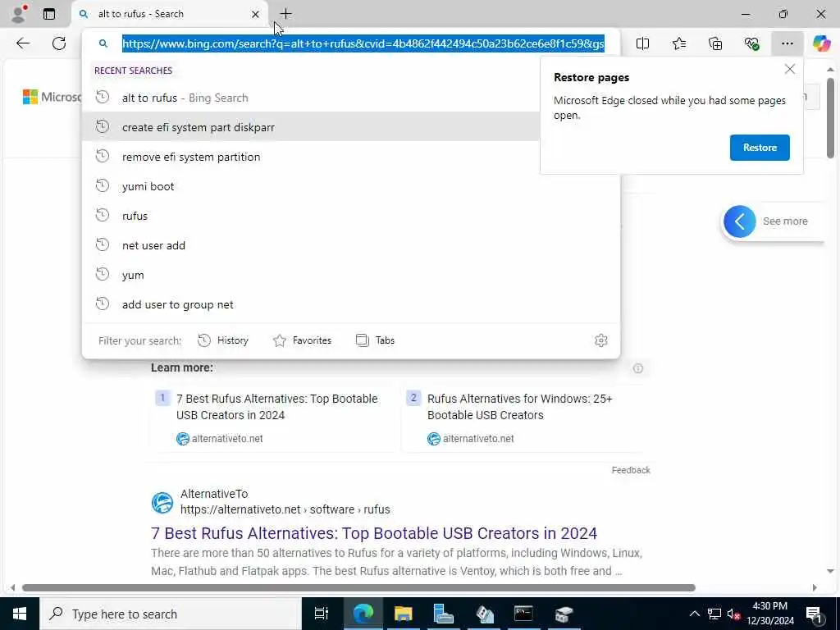Viewport: 840px width, 630px height.
Task: Click the Restore button
Action: click(760, 148)
